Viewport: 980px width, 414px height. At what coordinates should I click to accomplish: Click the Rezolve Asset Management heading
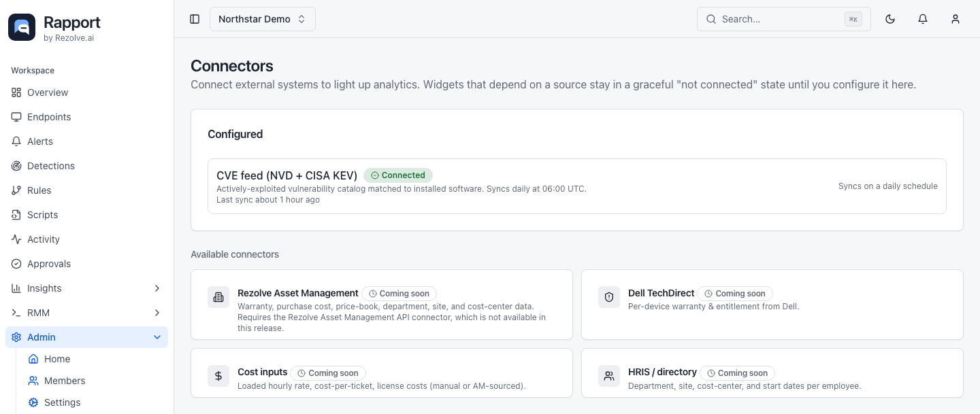pyautogui.click(x=298, y=293)
